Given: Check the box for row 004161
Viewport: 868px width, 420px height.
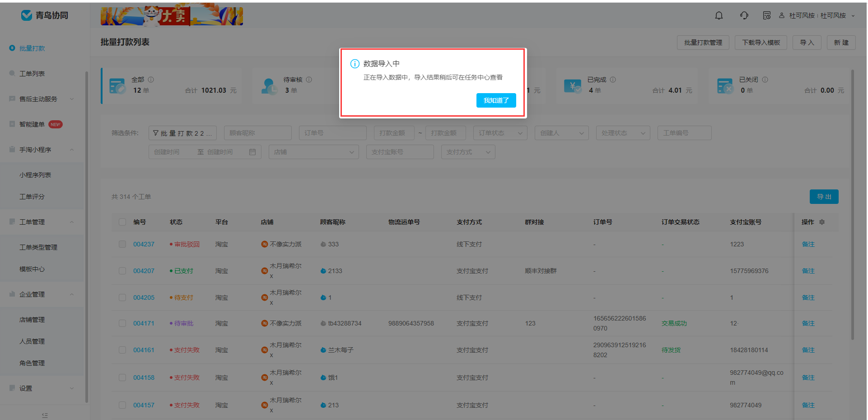Looking at the screenshot, I should point(122,350).
